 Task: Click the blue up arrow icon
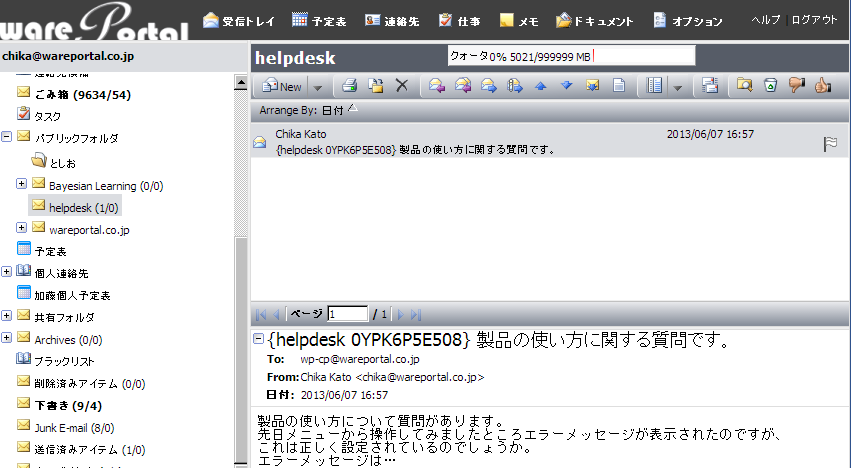pos(541,85)
